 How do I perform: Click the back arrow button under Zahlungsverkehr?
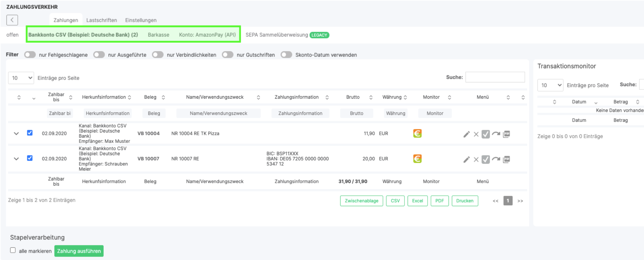coord(12,20)
